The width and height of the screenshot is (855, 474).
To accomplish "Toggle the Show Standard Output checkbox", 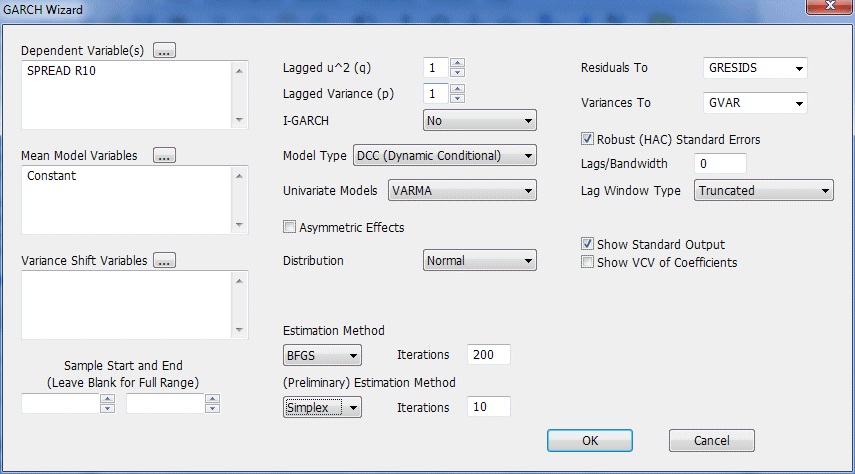I will pyautogui.click(x=588, y=244).
